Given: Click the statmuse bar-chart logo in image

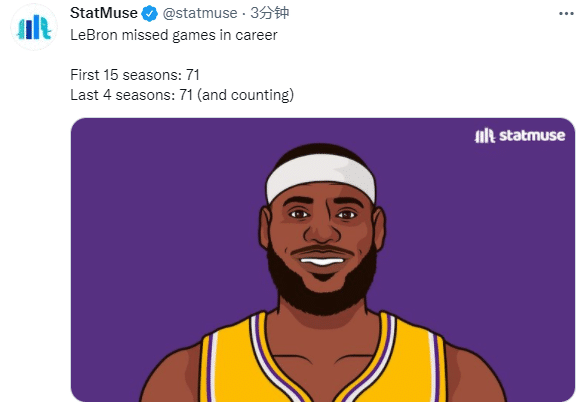Looking at the screenshot, I should click(x=485, y=136).
